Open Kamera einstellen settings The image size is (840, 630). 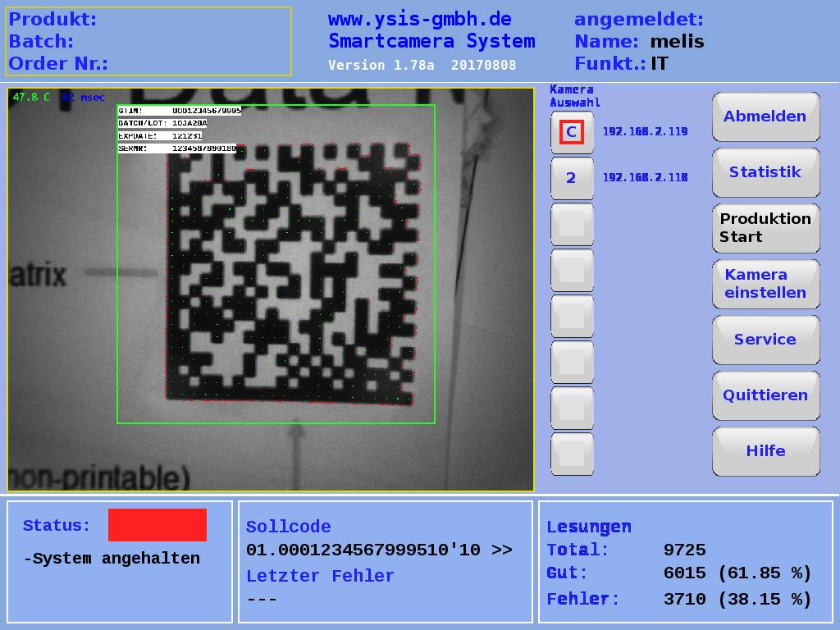tap(765, 284)
